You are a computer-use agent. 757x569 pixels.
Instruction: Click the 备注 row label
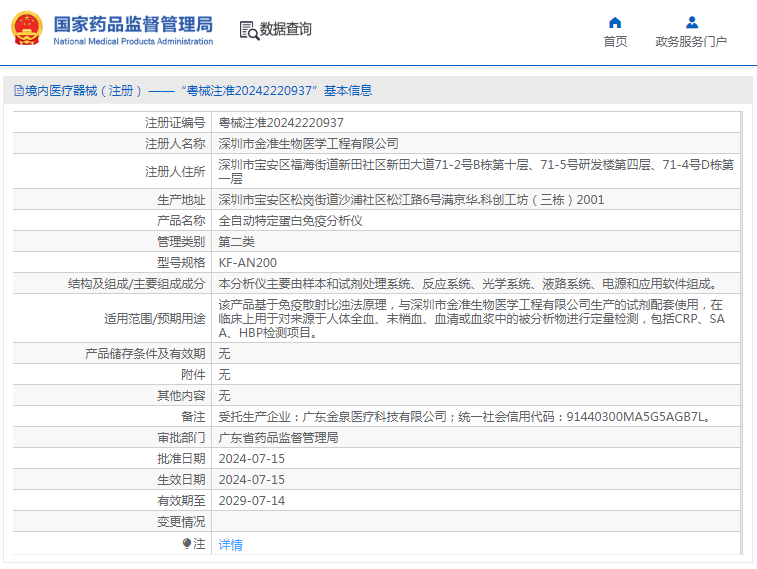click(x=193, y=416)
